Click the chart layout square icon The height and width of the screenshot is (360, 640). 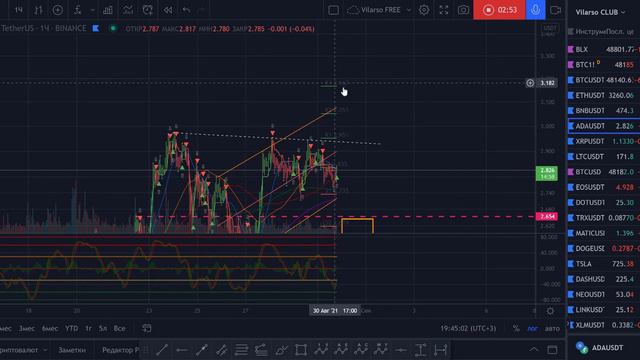[x=333, y=10]
